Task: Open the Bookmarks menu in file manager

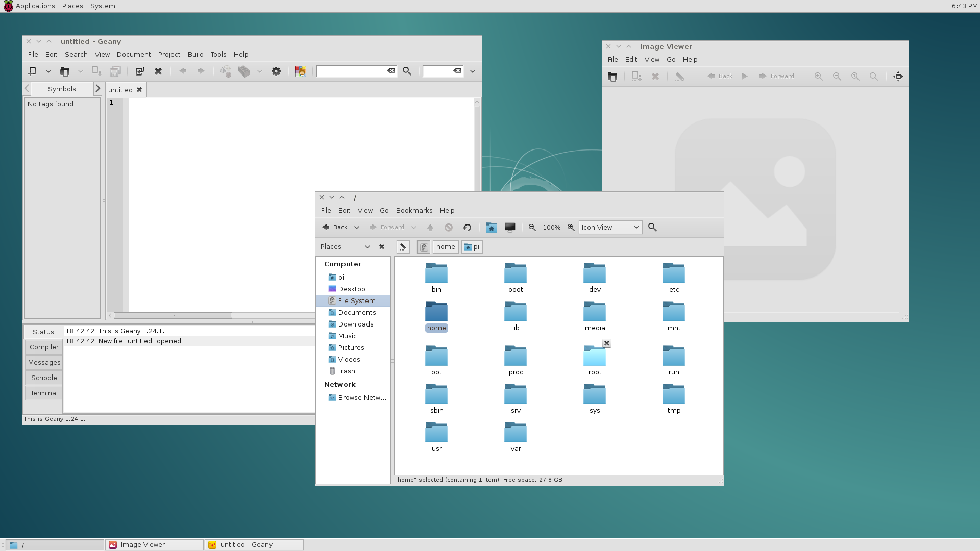Action: pos(414,211)
